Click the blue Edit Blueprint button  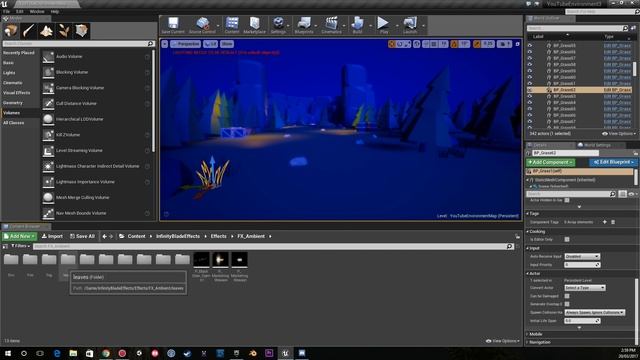pos(613,162)
